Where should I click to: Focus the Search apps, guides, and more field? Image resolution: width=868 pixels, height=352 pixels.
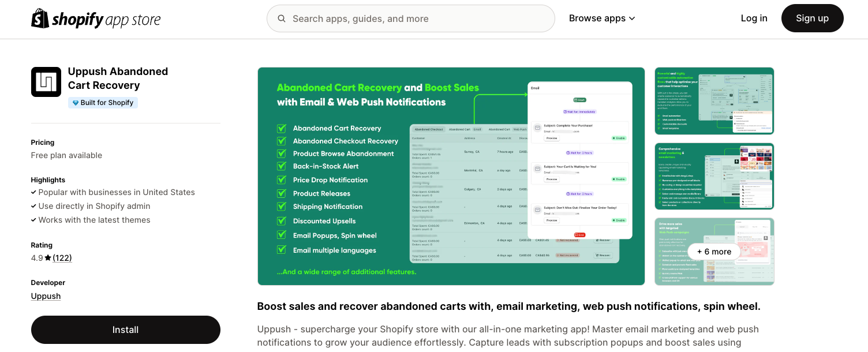(x=410, y=18)
